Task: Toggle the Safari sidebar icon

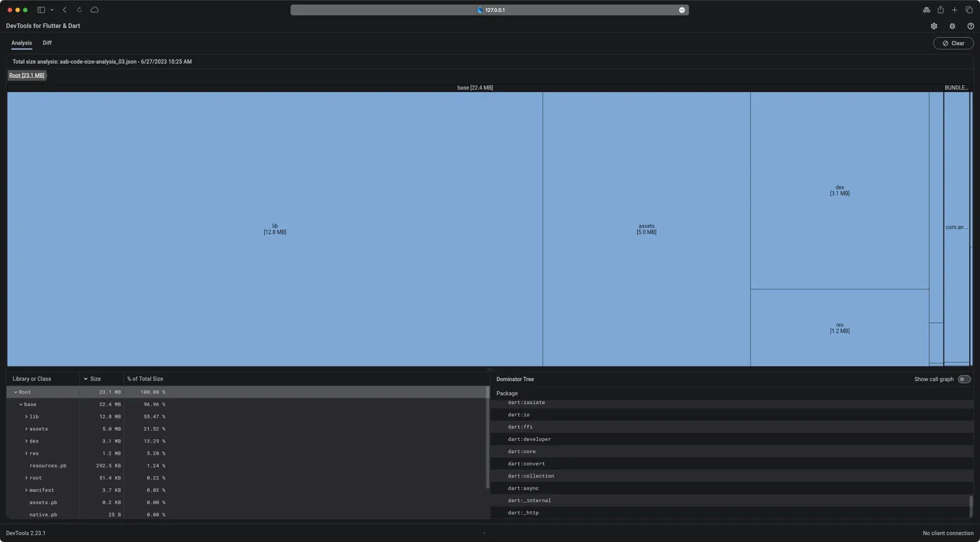Action: coord(41,10)
